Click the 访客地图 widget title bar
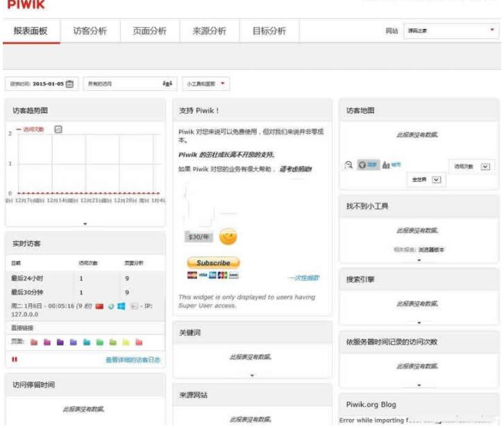The height and width of the screenshot is (428, 504). pyautogui.click(x=419, y=110)
